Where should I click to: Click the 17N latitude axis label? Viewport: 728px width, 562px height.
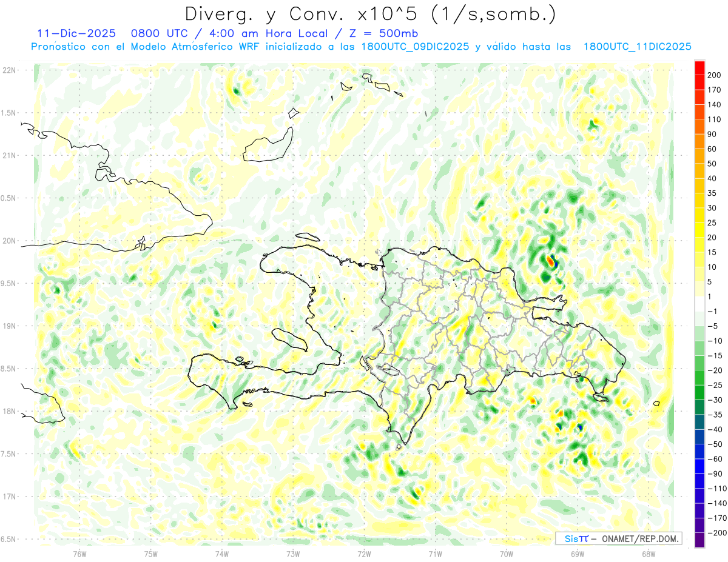tap(9, 497)
